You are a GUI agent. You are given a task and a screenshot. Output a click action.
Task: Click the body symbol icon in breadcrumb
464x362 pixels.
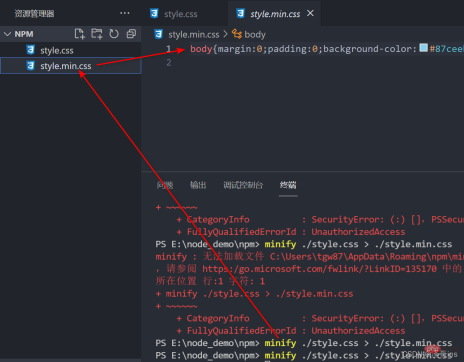pyautogui.click(x=237, y=34)
